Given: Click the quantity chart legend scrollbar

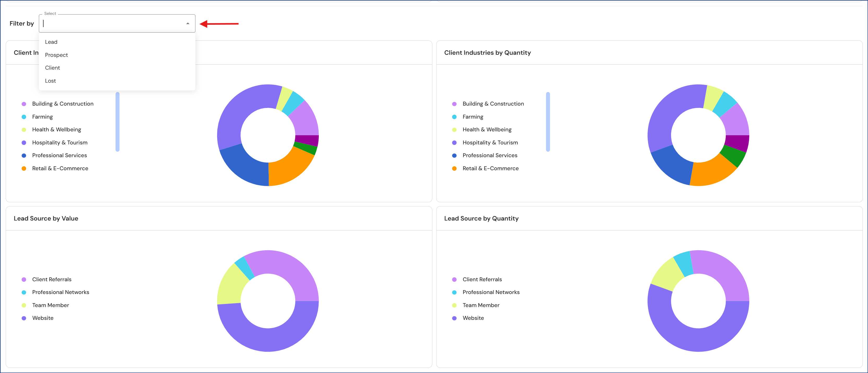Looking at the screenshot, I should tap(548, 122).
